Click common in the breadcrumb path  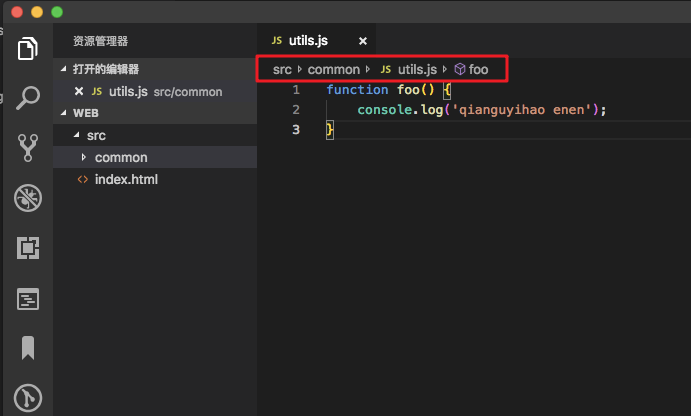(x=333, y=70)
